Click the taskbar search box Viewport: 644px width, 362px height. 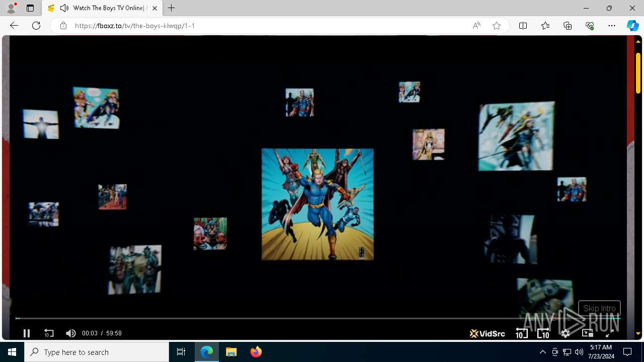(97, 352)
